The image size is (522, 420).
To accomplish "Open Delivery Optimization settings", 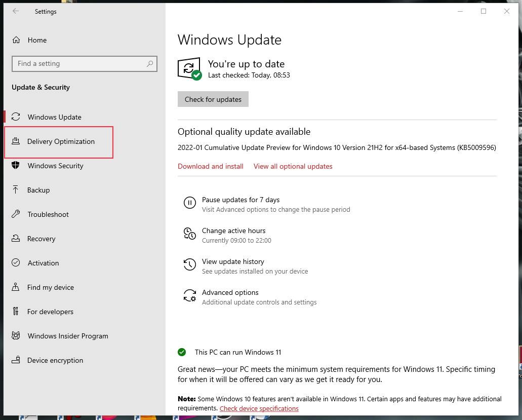I will click(x=61, y=142).
